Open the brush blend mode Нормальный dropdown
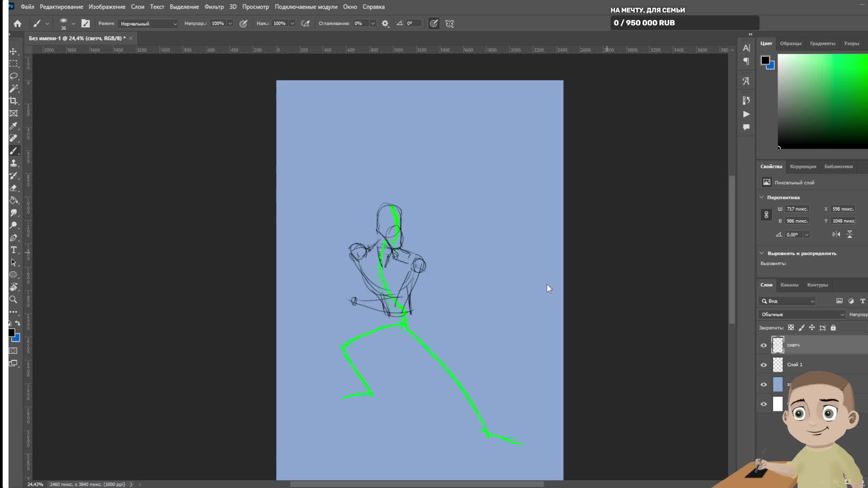This screenshot has height=488, width=868. pos(148,23)
